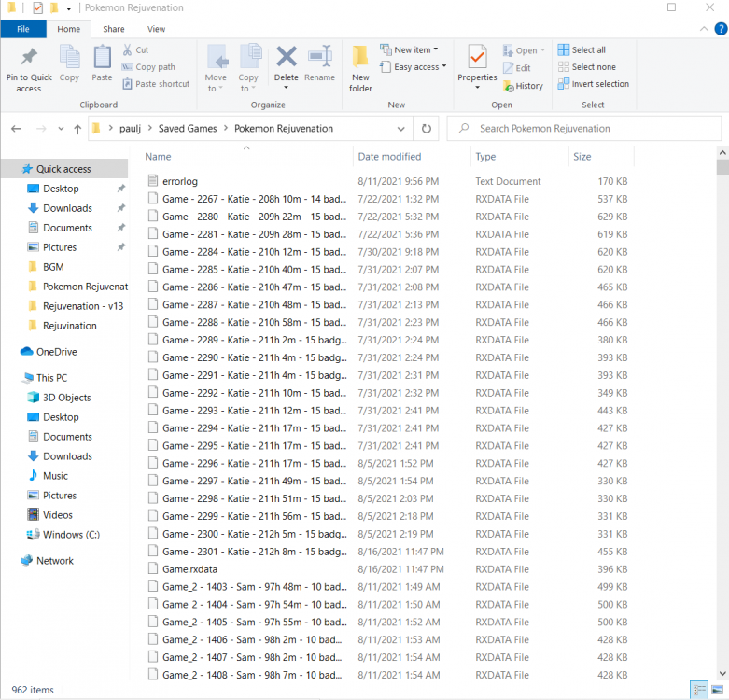Open the Move to dropdown
The height and width of the screenshot is (700, 729).
click(x=216, y=69)
